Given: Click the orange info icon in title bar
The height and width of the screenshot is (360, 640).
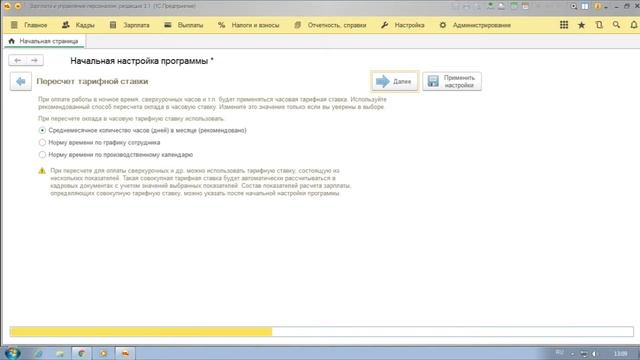Looking at the screenshot, I should point(598,6).
